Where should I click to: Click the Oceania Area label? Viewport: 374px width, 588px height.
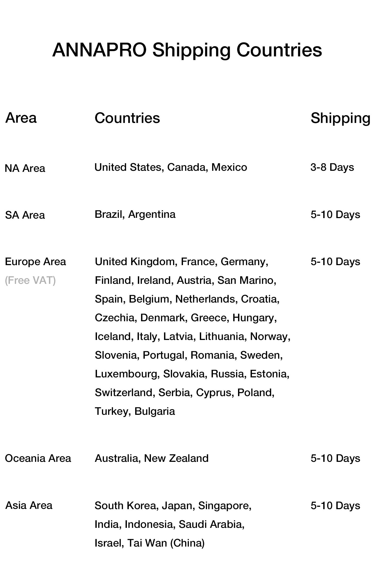click(38, 458)
